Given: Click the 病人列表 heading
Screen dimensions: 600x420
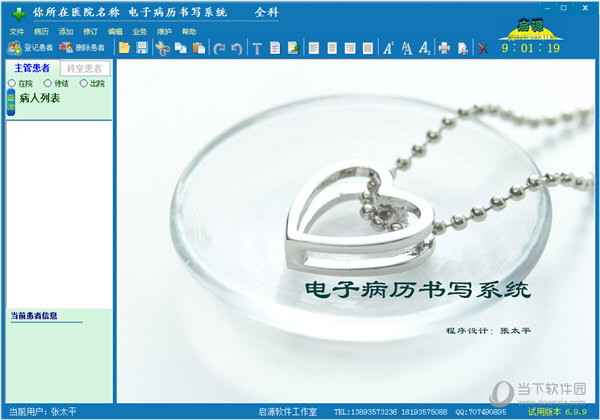Looking at the screenshot, I should pos(40,98).
